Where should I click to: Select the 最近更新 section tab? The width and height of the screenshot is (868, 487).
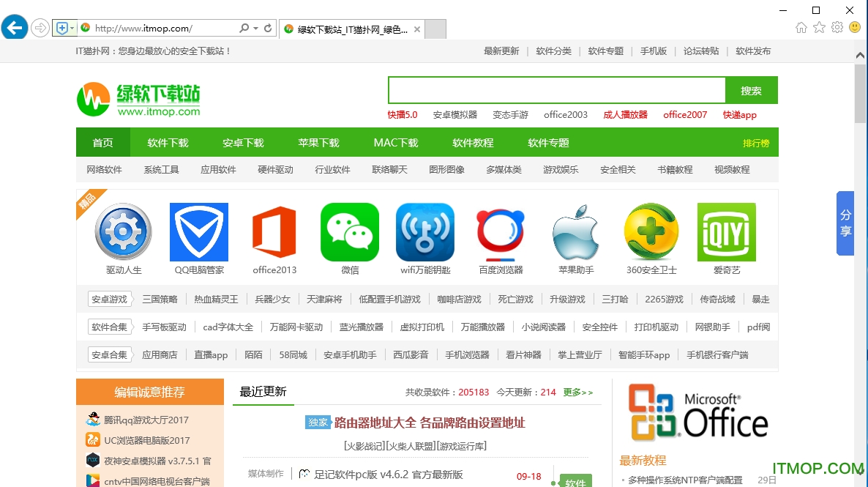pos(263,392)
